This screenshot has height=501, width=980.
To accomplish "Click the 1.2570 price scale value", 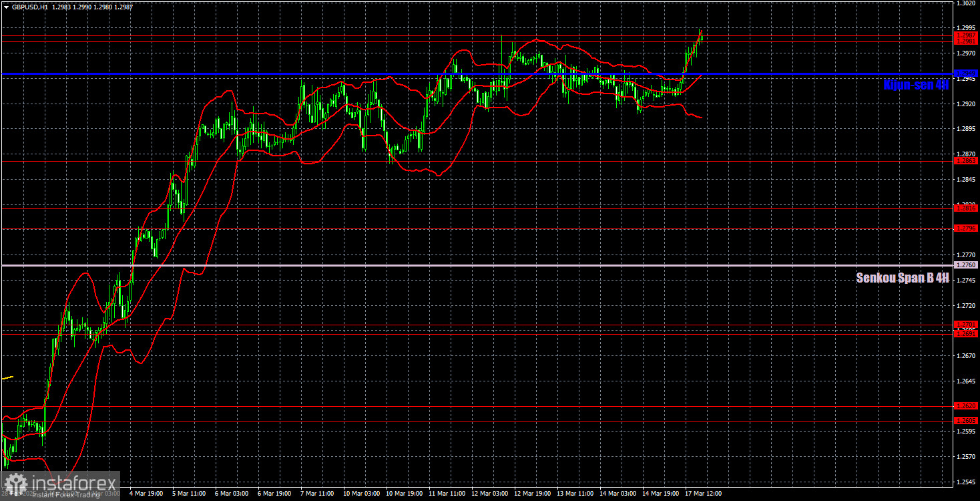I will click(x=966, y=458).
